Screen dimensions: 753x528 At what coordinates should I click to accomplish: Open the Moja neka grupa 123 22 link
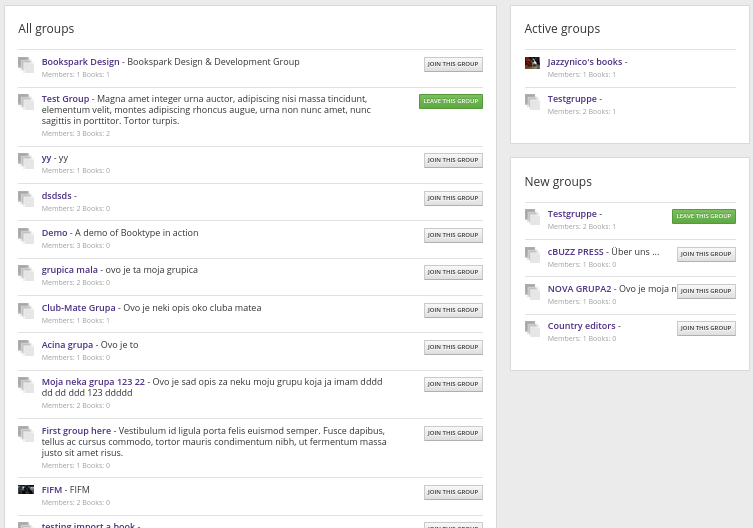pyautogui.click(x=93, y=382)
